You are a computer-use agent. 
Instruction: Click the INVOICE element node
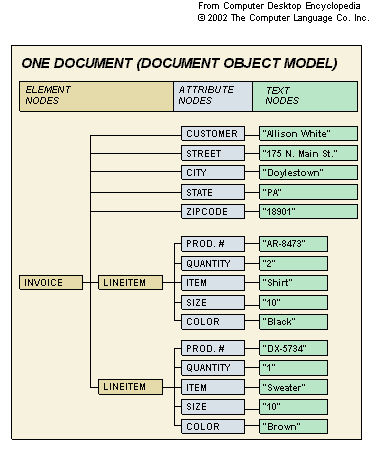point(51,282)
